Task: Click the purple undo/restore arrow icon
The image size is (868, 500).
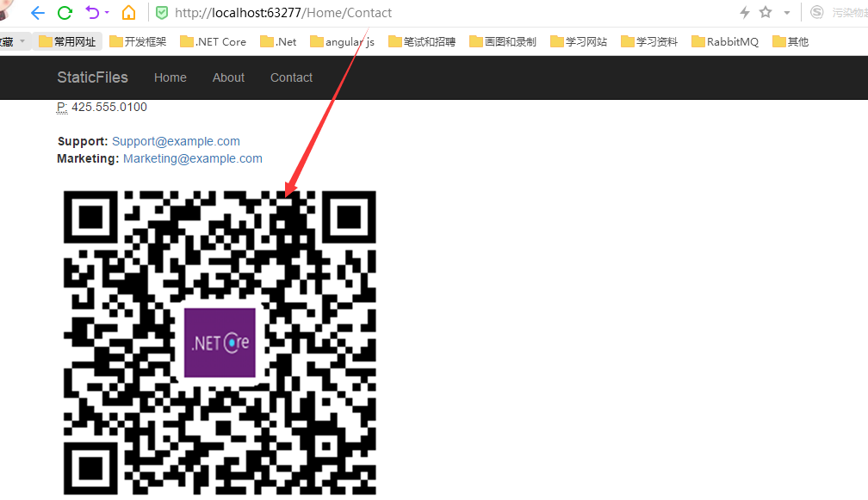Action: 92,12
